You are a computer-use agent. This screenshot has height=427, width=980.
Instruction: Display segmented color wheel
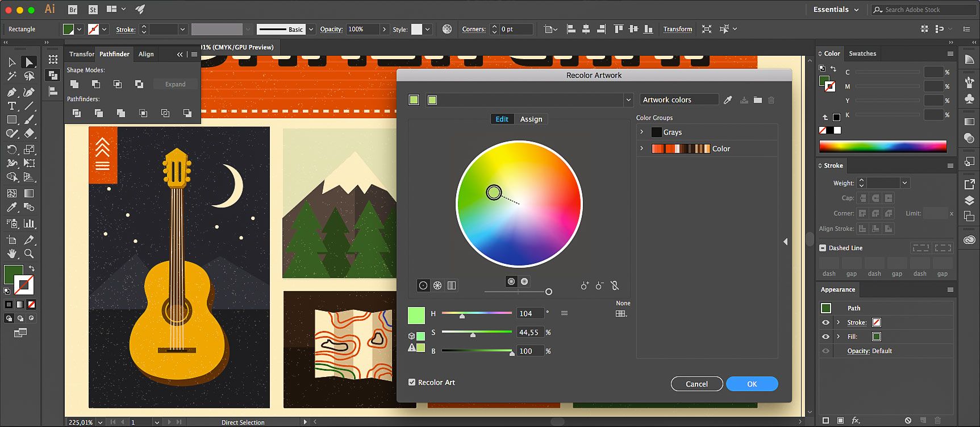point(437,285)
